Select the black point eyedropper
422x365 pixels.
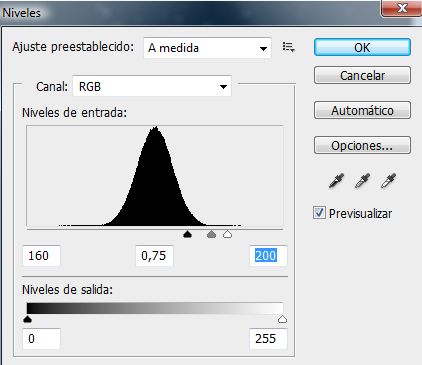pyautogui.click(x=336, y=181)
